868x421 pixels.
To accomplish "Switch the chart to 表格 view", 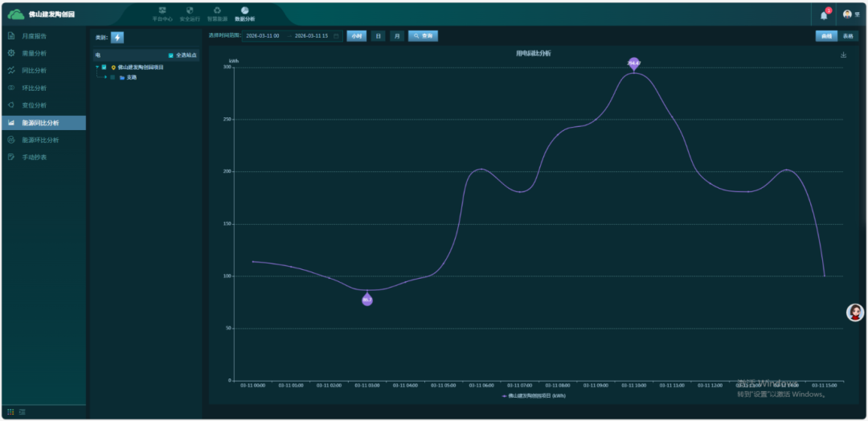I will (848, 36).
